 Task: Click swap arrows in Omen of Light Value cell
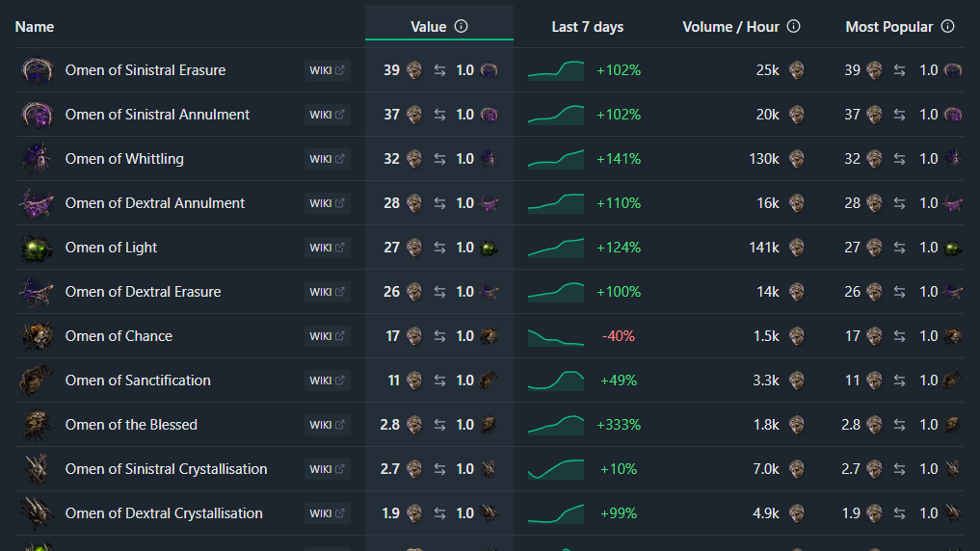(440, 248)
